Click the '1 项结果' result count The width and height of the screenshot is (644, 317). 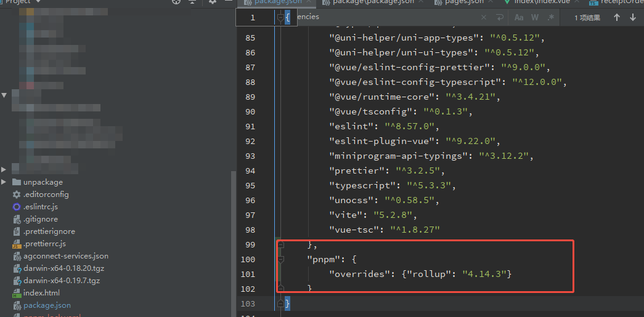click(x=587, y=18)
